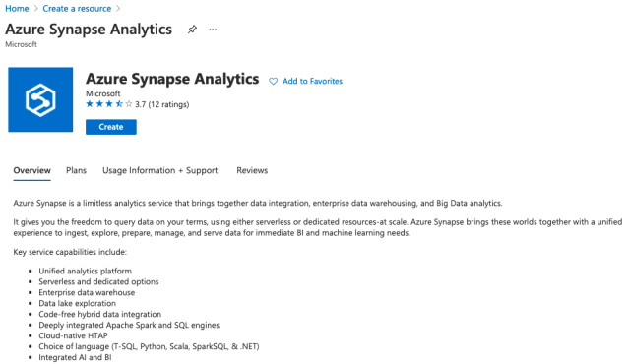Switch to the Reviews tab
Screen dimensions: 630x364
point(252,170)
